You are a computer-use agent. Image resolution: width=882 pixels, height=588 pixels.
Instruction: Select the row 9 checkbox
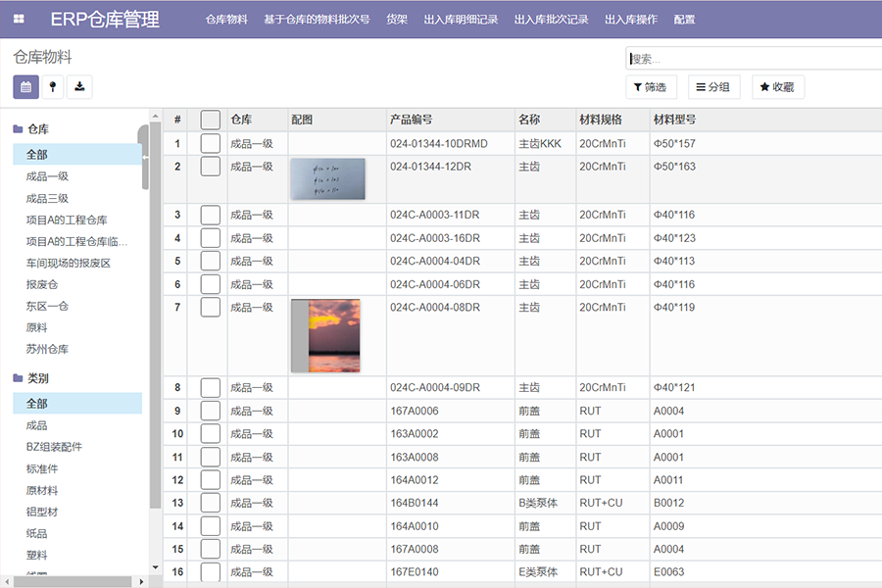(210, 411)
